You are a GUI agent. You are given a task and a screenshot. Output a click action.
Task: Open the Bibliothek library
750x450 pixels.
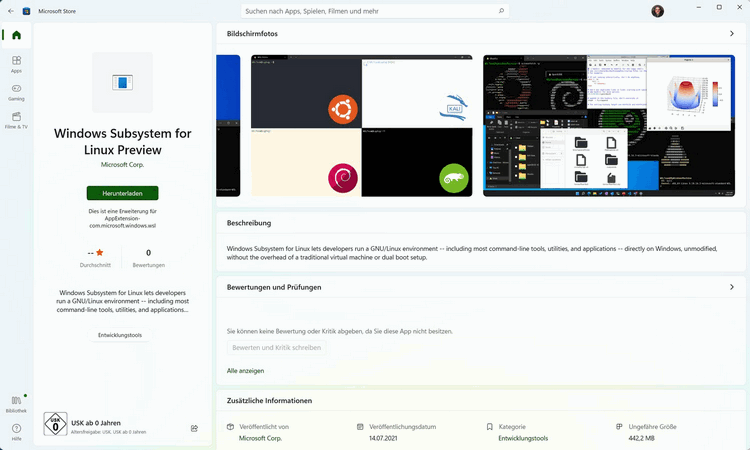point(16,404)
